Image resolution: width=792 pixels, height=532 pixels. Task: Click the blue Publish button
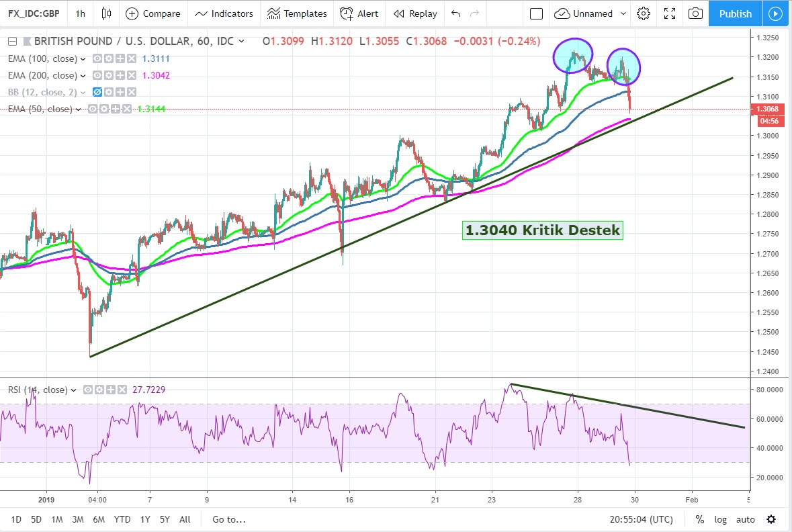(735, 13)
